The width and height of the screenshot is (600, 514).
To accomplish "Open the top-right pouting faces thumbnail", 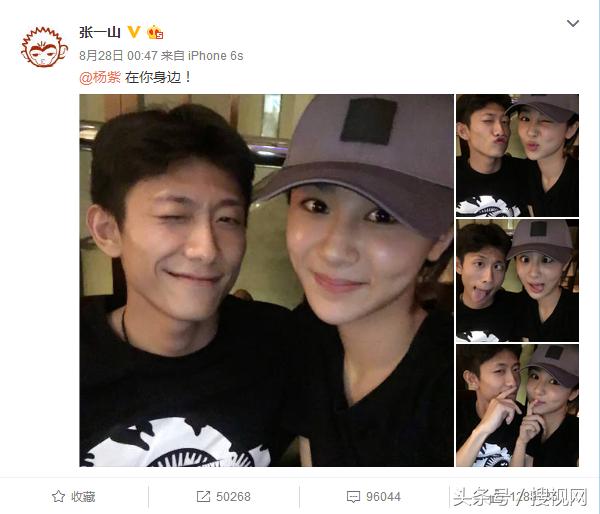I will (517, 155).
